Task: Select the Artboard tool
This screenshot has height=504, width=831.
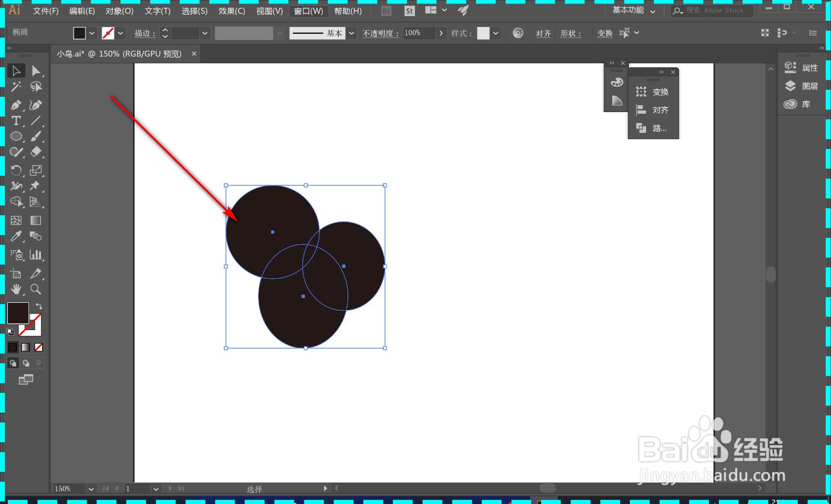Action: pos(16,274)
